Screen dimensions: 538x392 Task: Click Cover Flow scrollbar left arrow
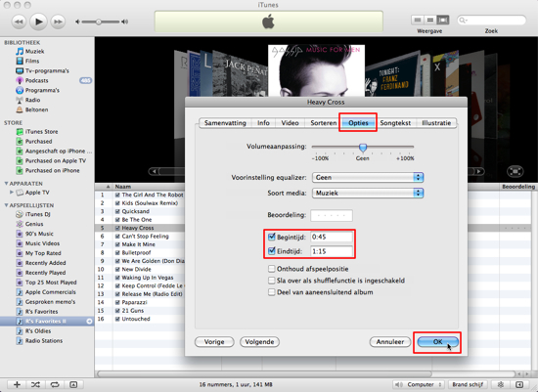(x=154, y=171)
